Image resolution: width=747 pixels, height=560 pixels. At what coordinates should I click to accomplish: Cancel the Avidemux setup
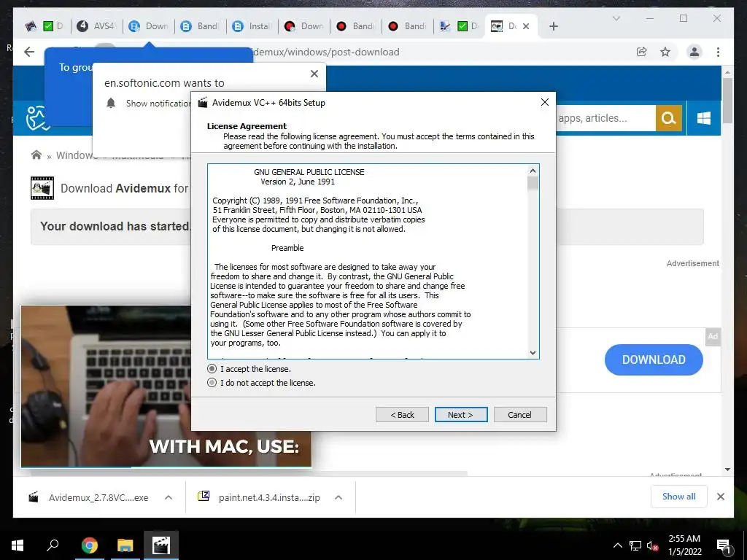(x=519, y=414)
